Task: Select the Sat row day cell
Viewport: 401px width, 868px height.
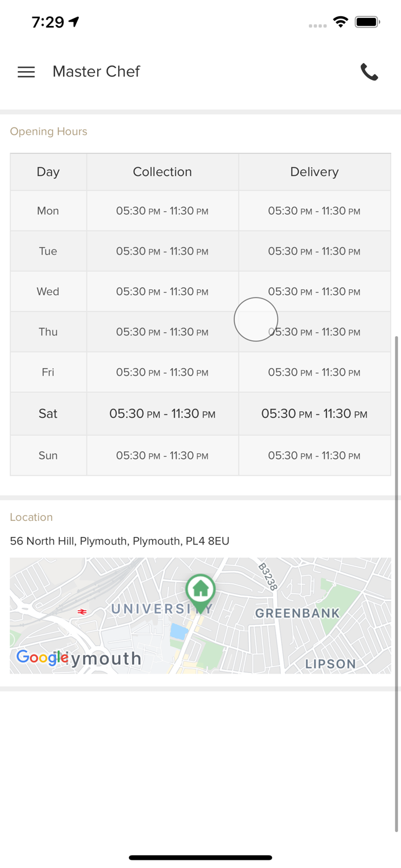Action: [x=48, y=414]
